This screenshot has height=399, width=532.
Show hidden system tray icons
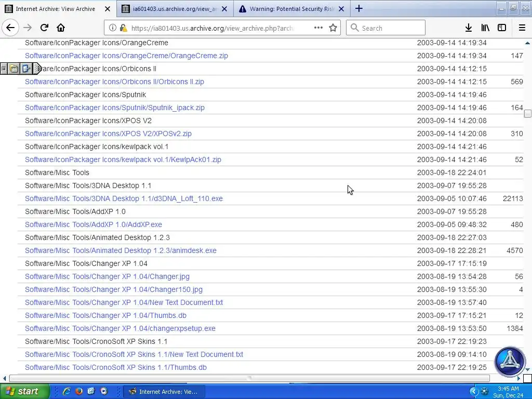point(474,392)
